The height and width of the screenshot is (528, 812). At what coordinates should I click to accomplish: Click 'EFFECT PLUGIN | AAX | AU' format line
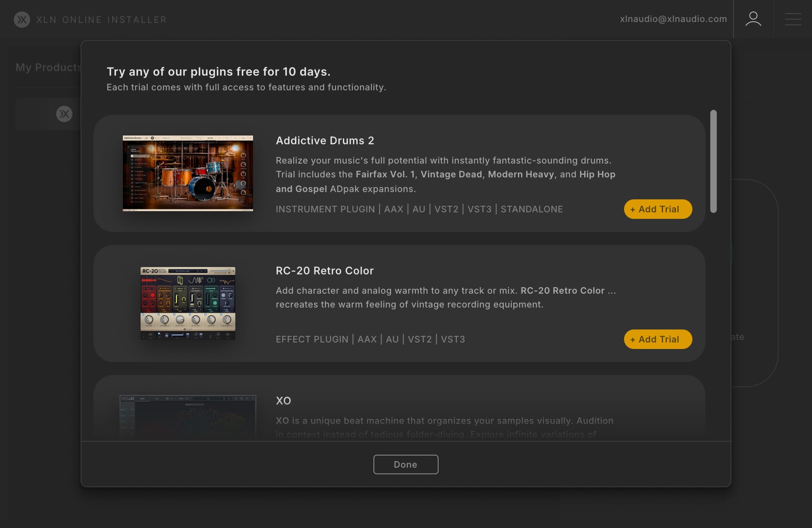coord(370,339)
